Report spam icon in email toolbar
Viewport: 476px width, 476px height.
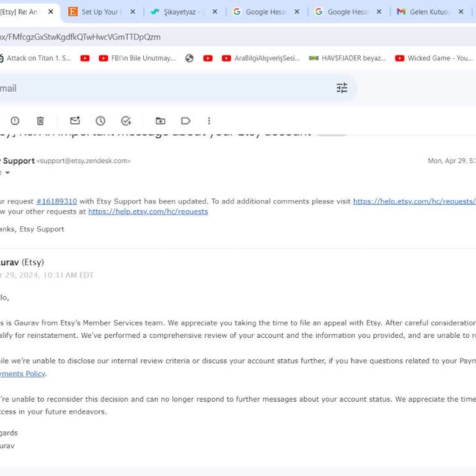15,121
